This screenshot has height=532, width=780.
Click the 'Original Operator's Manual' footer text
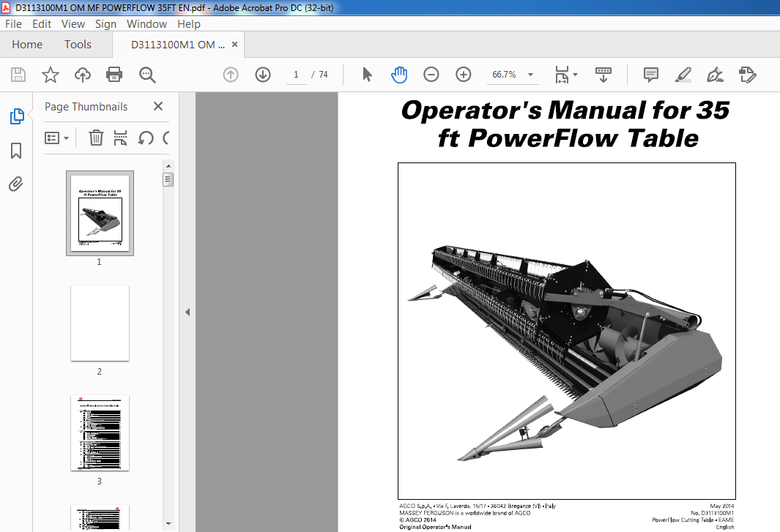pyautogui.click(x=435, y=527)
